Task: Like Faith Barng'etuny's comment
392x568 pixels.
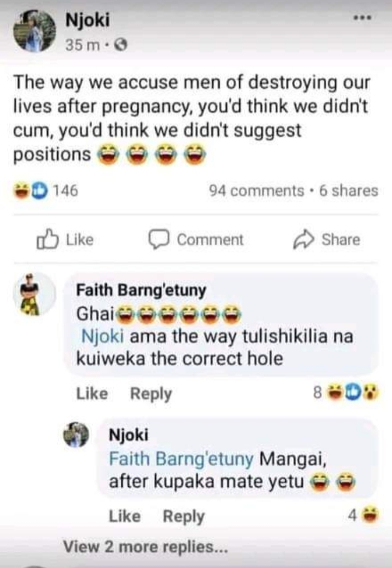Action: [91, 393]
